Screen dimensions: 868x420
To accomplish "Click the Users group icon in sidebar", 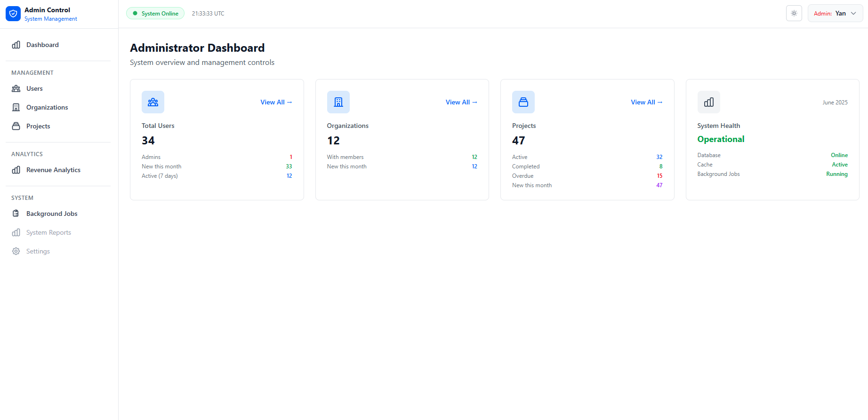I will tap(16, 88).
